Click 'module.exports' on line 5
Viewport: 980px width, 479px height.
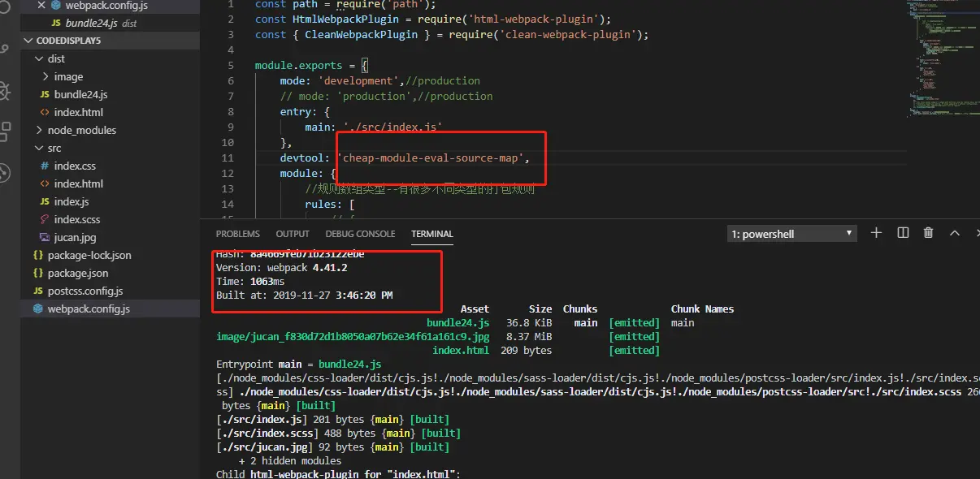(298, 65)
